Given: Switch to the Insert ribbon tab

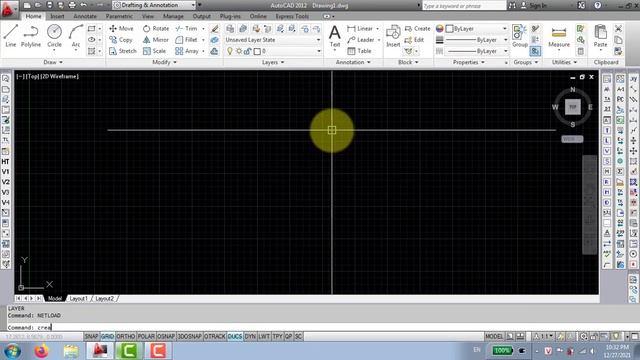Looking at the screenshot, I should tap(57, 16).
